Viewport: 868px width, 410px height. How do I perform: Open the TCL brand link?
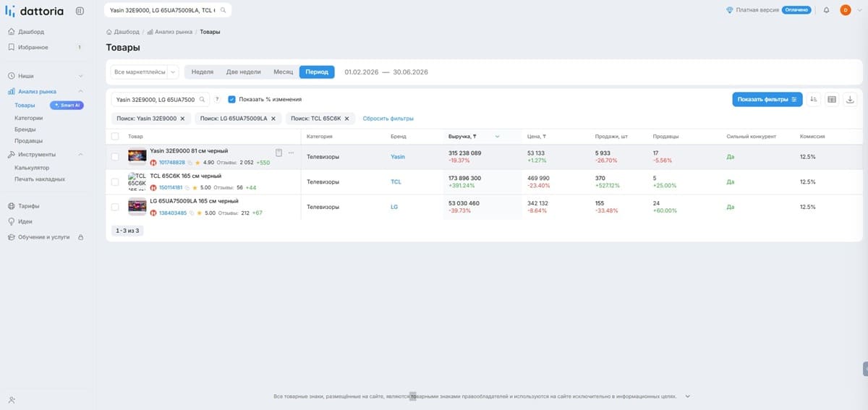pyautogui.click(x=396, y=182)
